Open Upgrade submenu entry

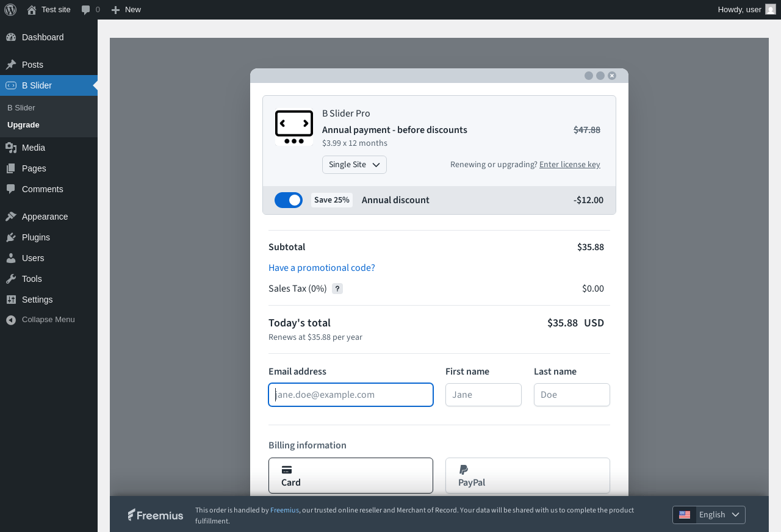coord(49,125)
